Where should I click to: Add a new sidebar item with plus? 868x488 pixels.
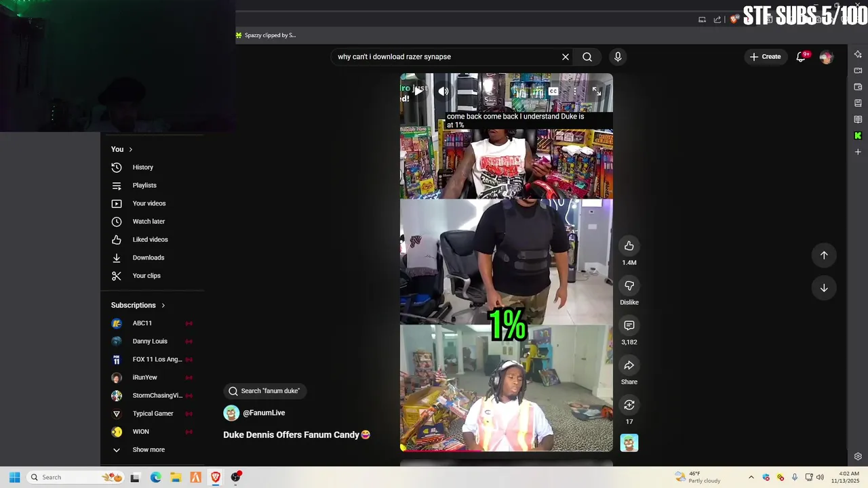point(858,152)
